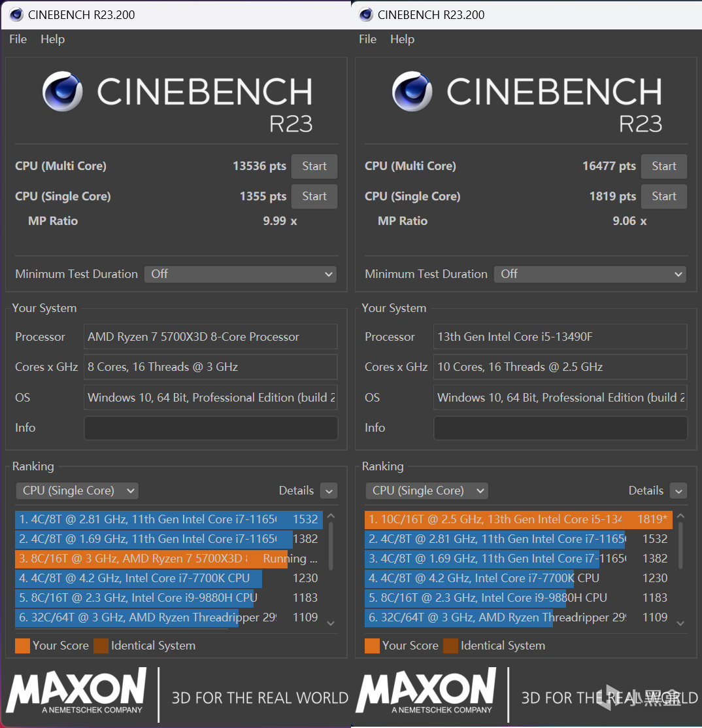
Task: Select right ranking row 6, Ryzen Threadripper
Action: point(519,617)
